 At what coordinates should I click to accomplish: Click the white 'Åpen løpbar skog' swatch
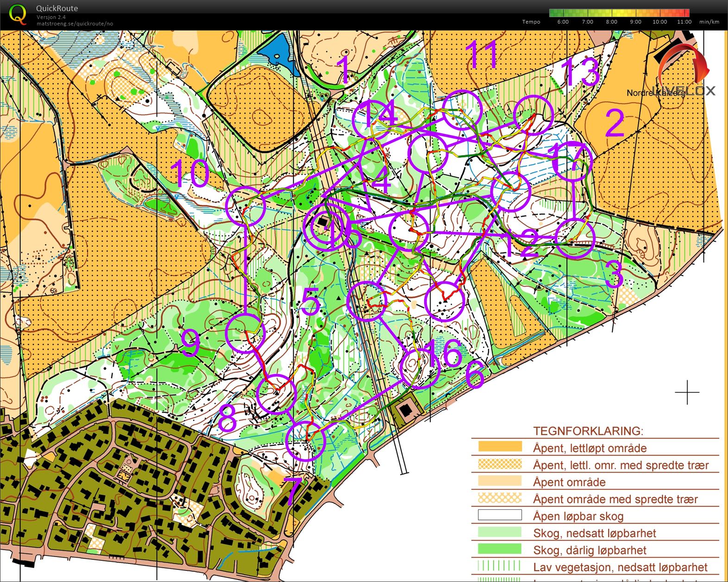click(500, 515)
